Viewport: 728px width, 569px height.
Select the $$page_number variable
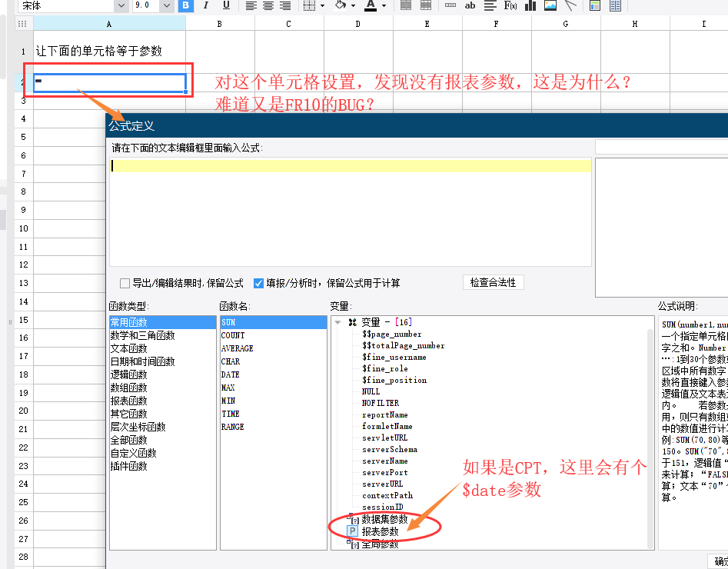(x=392, y=334)
